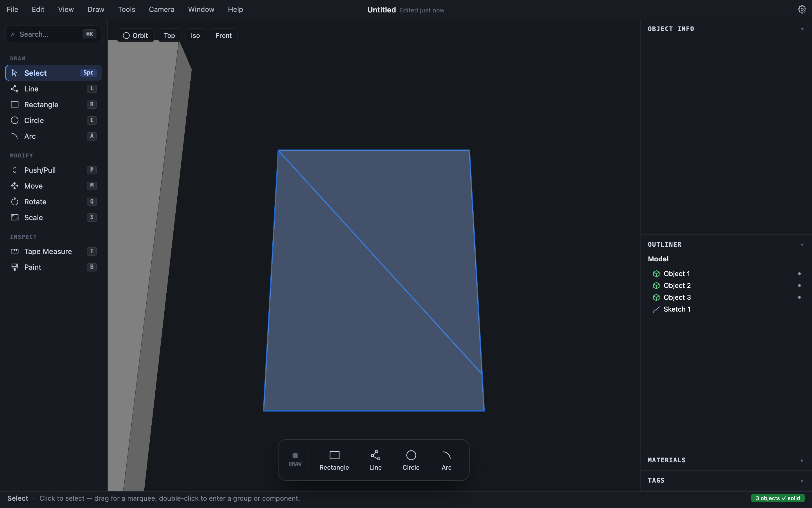Select Object 1 label in the Outliner

click(x=676, y=274)
